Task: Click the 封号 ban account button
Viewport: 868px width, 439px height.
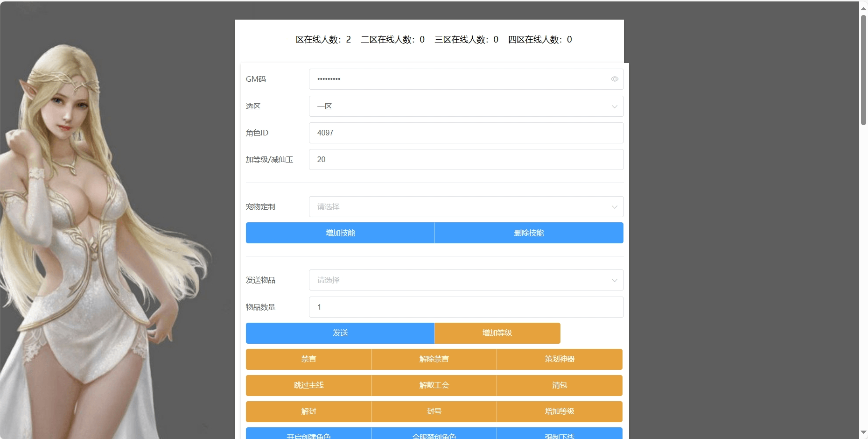Action: click(x=434, y=411)
